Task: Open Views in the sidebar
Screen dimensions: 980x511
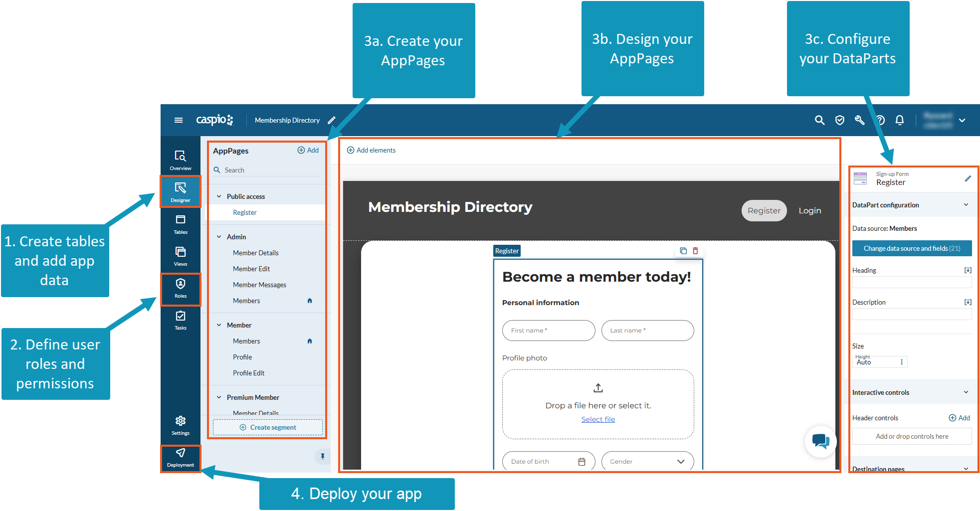Action: pyautogui.click(x=181, y=256)
